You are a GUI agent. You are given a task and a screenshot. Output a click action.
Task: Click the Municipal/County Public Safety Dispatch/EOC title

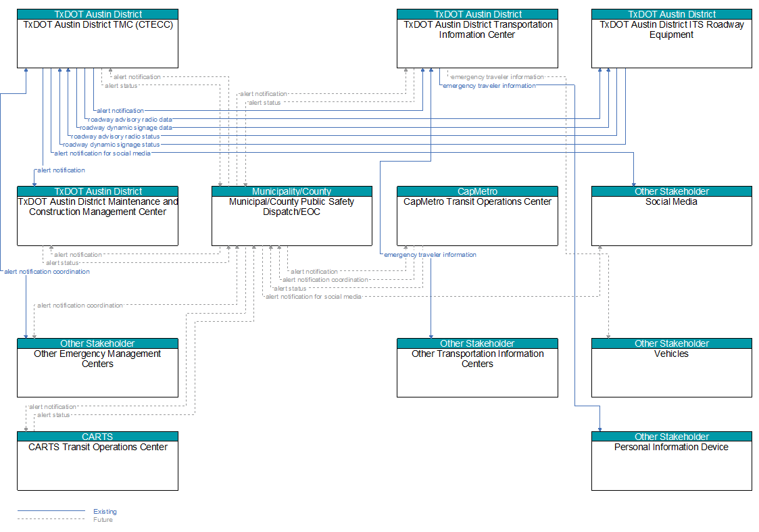[291, 207]
